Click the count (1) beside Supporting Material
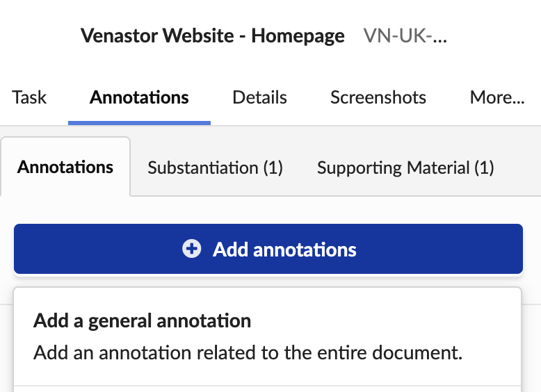 pos(484,168)
